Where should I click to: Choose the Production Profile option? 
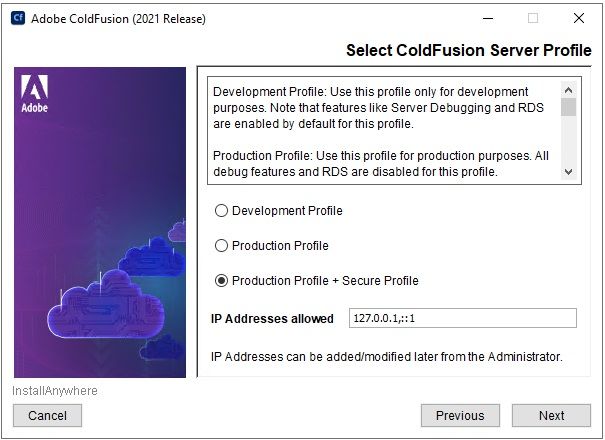pyautogui.click(x=221, y=245)
